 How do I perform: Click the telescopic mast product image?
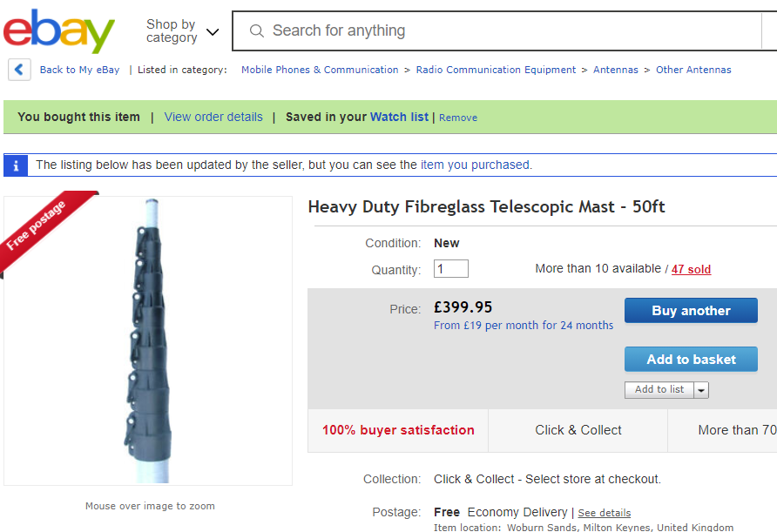147,340
